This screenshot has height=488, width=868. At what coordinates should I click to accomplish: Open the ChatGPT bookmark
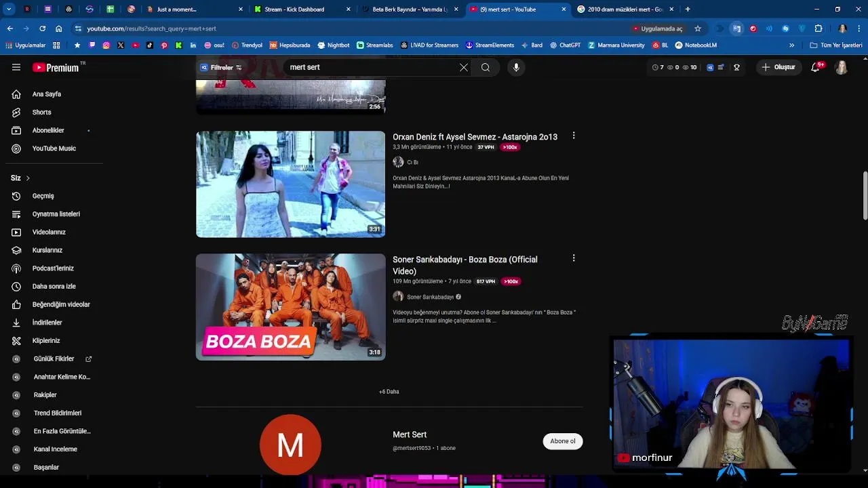pyautogui.click(x=565, y=45)
